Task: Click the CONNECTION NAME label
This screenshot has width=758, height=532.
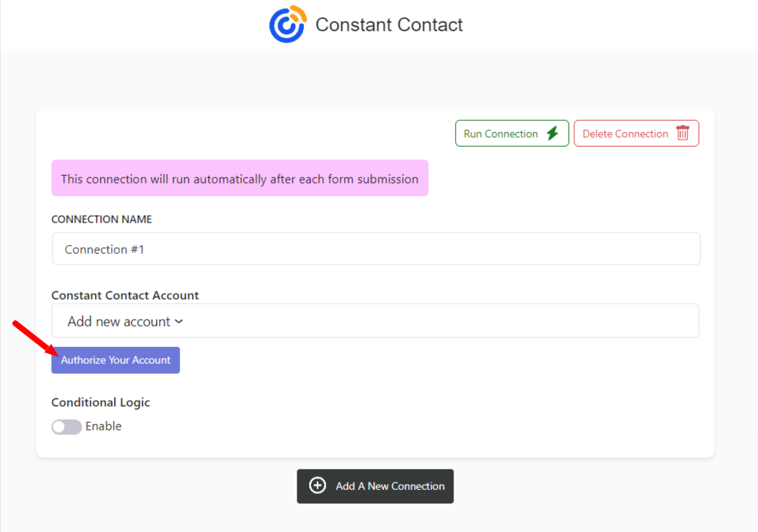Action: pos(102,219)
